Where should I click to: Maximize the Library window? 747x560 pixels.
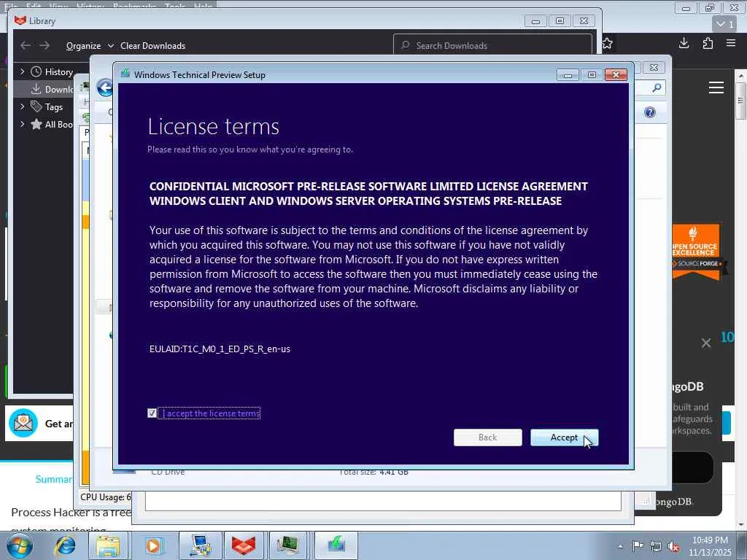click(x=560, y=21)
